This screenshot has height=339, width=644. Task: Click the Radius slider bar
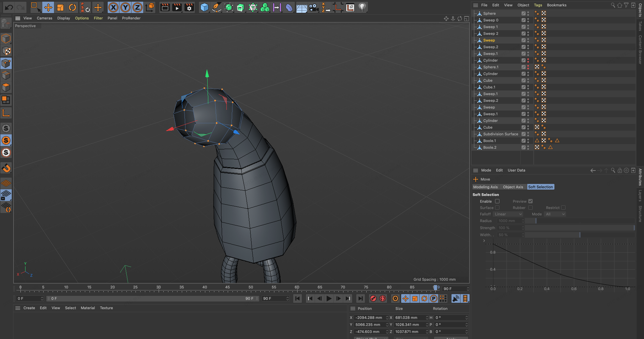[580, 221]
